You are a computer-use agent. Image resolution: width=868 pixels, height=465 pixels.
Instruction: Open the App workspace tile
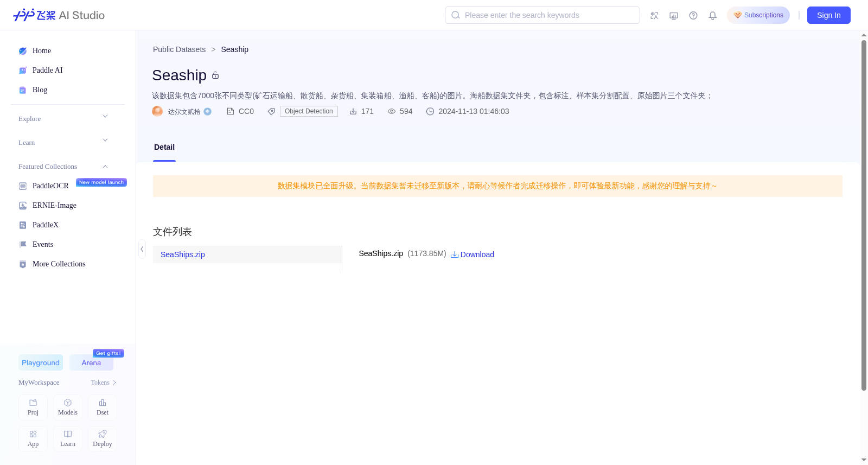33,439
